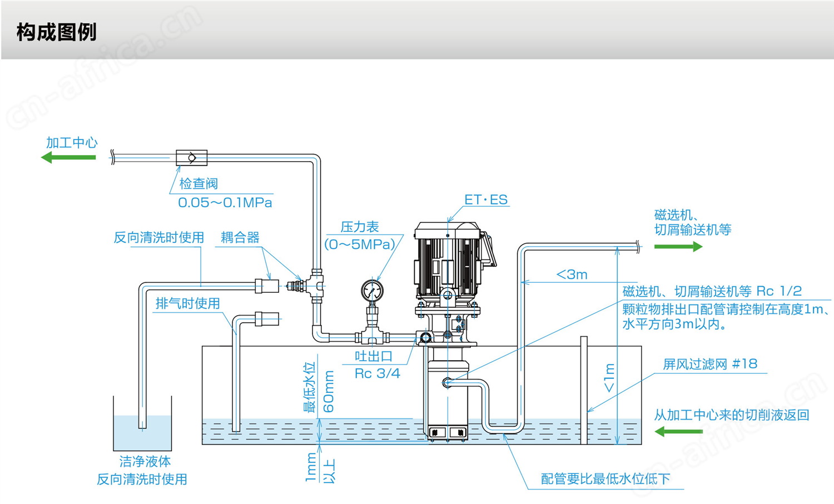Click the screen filter plate in tank
Image resolution: width=834 pixels, height=504 pixels.
click(x=584, y=390)
